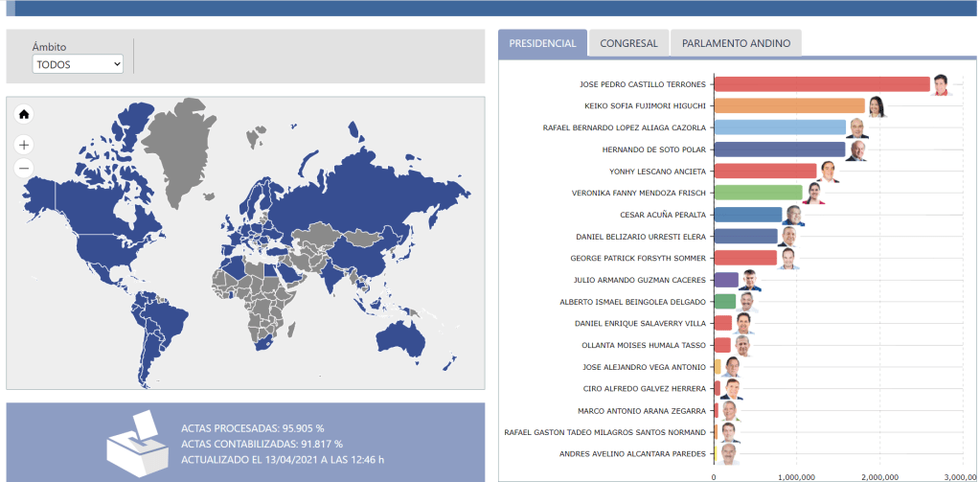Click Hernando de Soto candidate photo

pyautogui.click(x=856, y=150)
